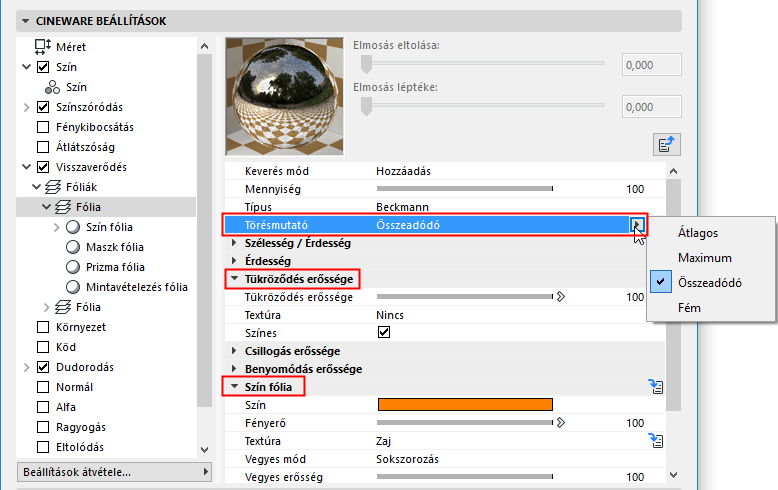This screenshot has height=490, width=778.
Task: Click the properties list scroll up arrow
Action: point(673,171)
